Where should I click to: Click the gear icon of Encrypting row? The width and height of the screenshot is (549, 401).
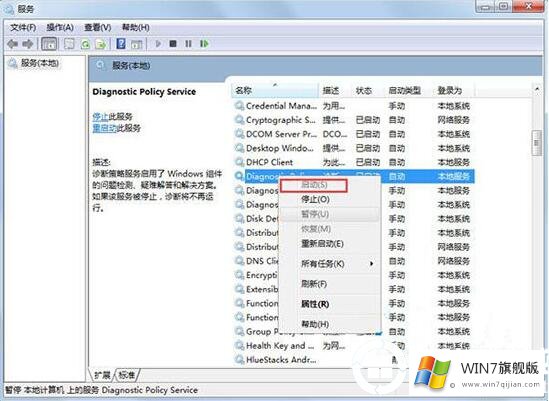[x=239, y=275]
